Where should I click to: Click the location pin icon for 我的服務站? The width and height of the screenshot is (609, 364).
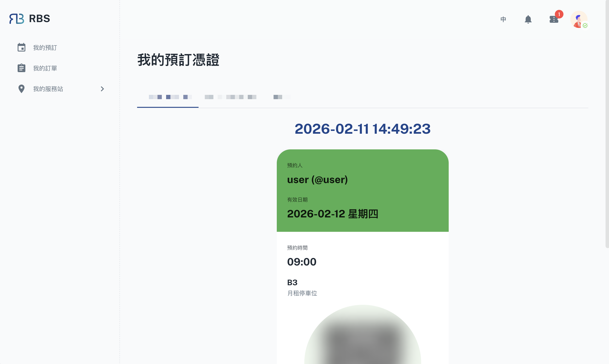tap(21, 89)
